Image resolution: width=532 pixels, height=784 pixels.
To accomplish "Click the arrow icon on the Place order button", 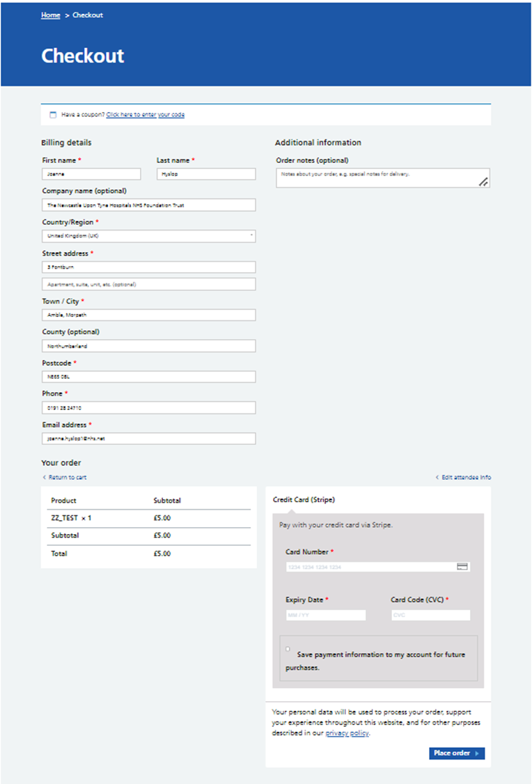I will 476,753.
